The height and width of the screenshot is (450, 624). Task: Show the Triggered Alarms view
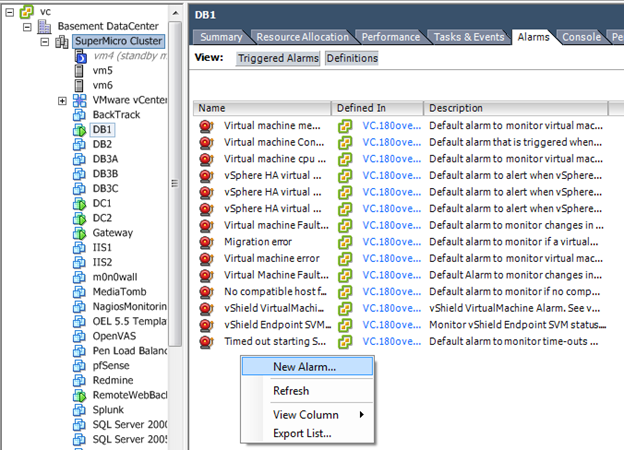click(278, 58)
